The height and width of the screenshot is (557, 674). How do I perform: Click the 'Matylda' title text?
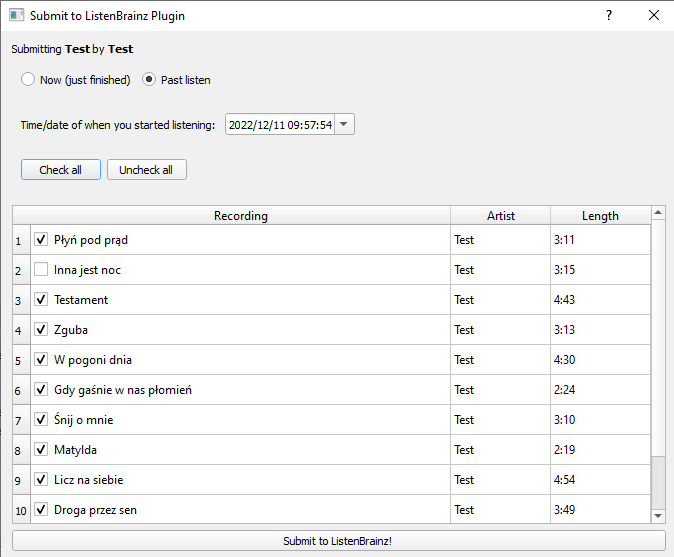pos(75,450)
